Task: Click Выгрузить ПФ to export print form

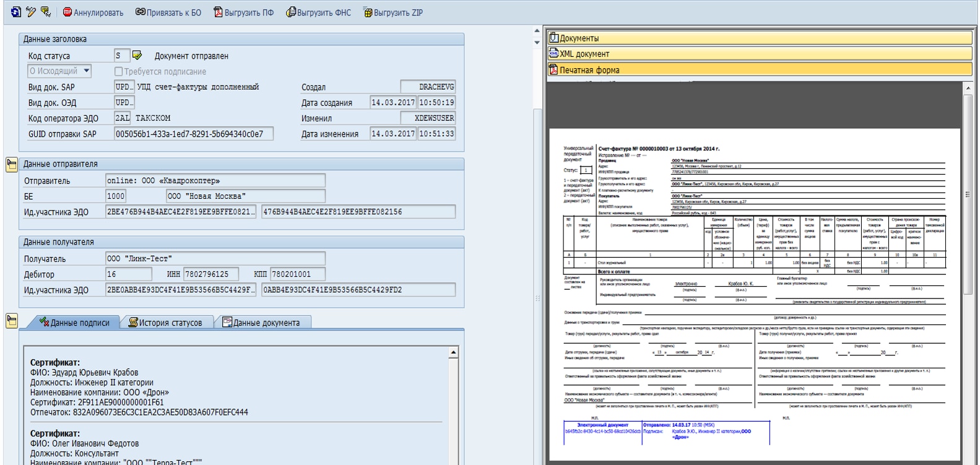Action: tap(243, 12)
